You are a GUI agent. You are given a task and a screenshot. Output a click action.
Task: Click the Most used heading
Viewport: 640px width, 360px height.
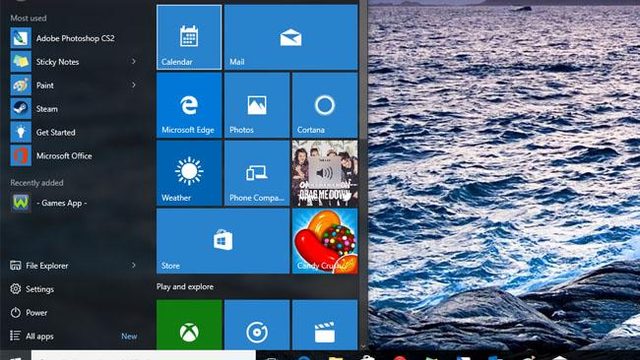[28, 18]
